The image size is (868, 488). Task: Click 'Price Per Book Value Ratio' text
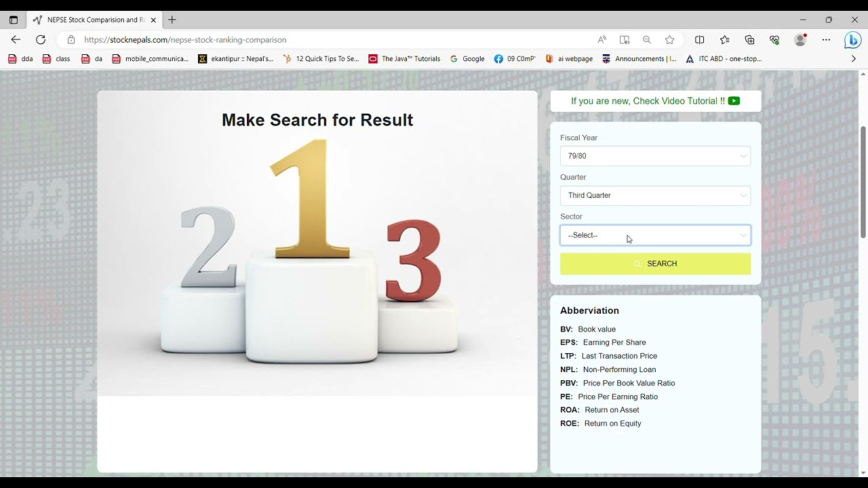point(629,383)
